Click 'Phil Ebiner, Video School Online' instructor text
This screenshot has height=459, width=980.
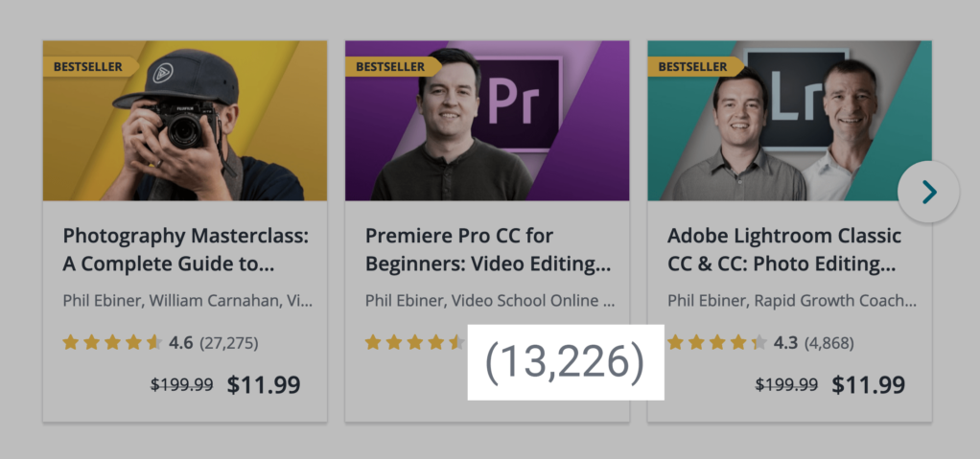click(x=489, y=301)
